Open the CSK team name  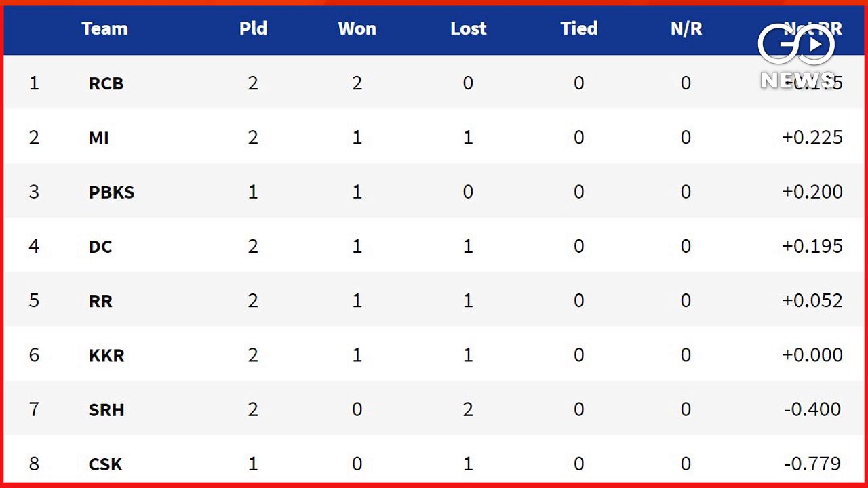(x=106, y=464)
